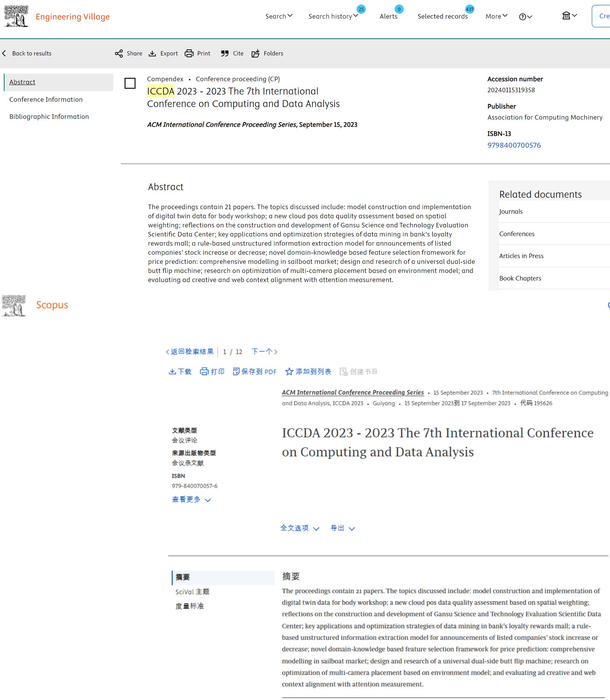Click the Search history count badge 25
Screen dimensions: 610x700
pos(361,9)
